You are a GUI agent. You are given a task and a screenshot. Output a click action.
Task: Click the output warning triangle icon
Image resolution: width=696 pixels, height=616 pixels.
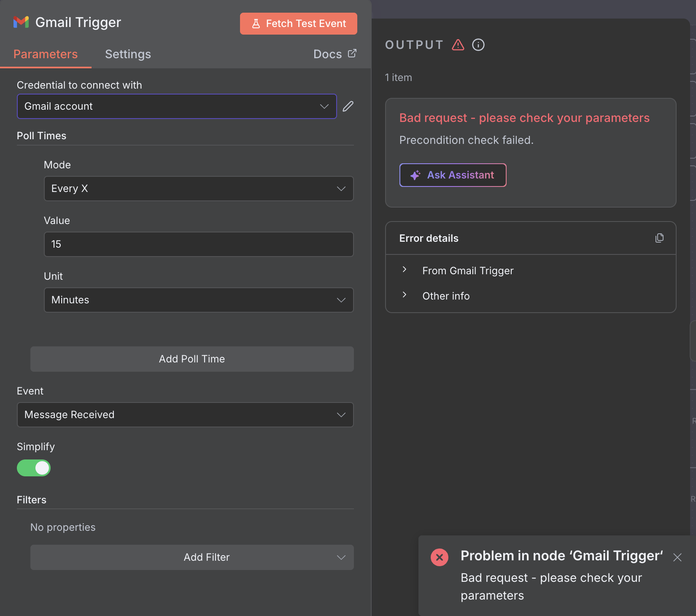click(458, 45)
